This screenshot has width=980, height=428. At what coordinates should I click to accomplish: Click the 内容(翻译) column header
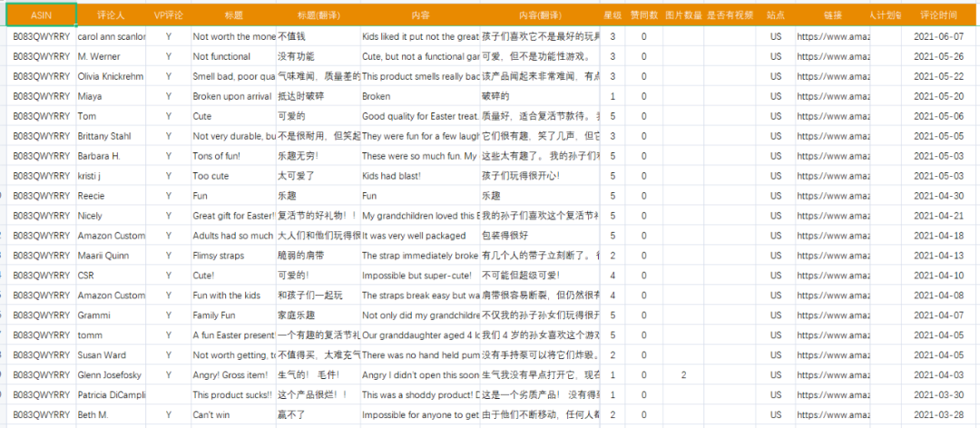(540, 15)
